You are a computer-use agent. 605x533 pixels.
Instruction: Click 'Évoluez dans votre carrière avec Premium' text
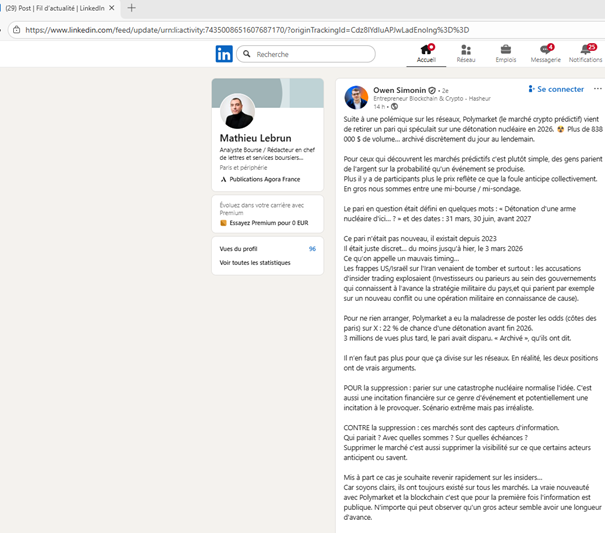[262, 209]
